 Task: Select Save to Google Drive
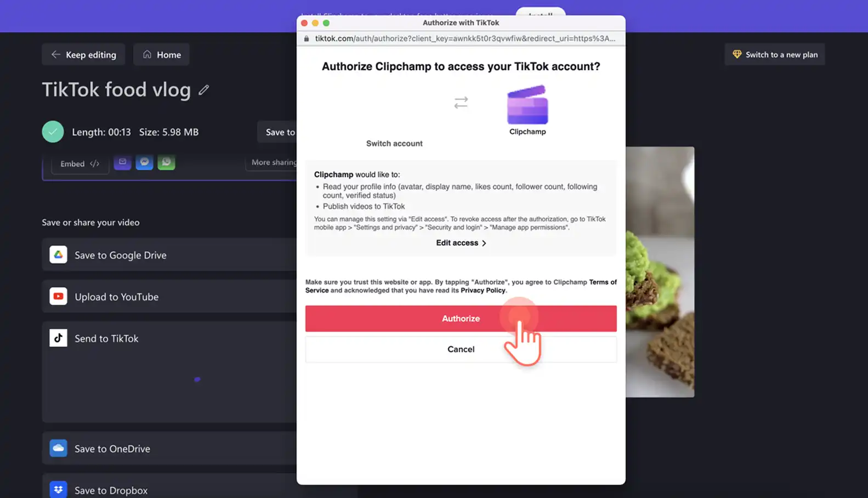[x=169, y=254]
